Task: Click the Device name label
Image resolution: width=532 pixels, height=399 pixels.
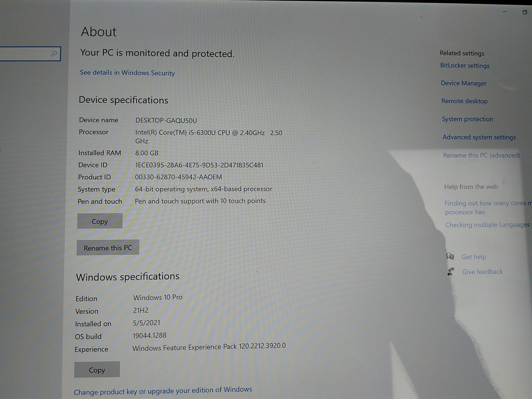Action: 98,120
